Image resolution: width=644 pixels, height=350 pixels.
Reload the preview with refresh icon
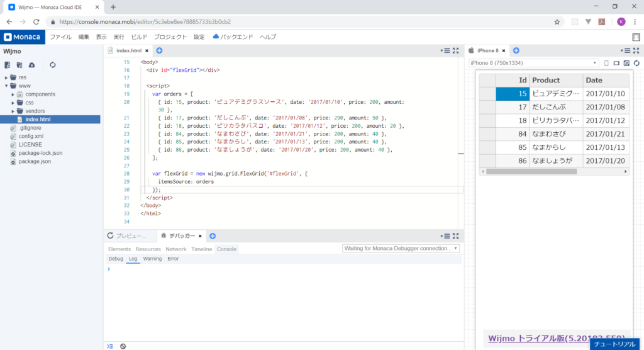pyautogui.click(x=636, y=63)
